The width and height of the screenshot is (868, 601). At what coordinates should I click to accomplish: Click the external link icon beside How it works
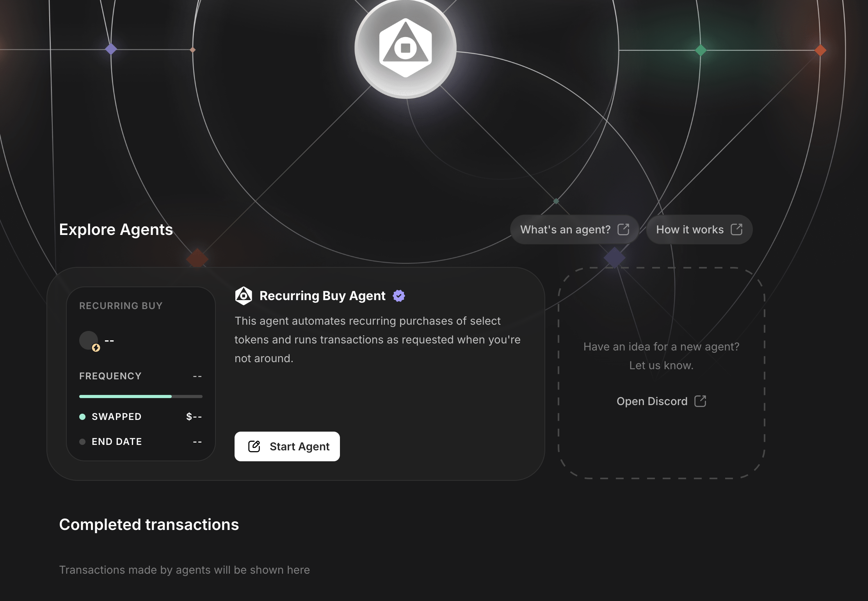(x=736, y=229)
